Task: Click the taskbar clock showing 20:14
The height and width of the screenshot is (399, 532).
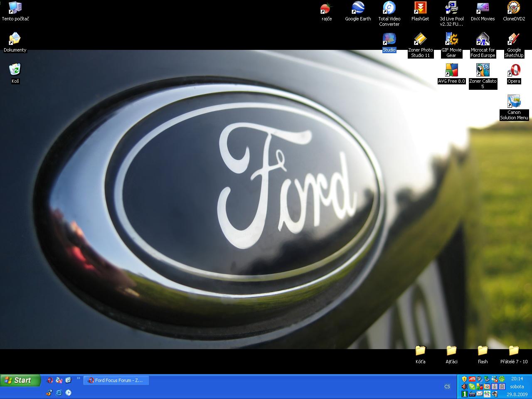Action: [517, 379]
